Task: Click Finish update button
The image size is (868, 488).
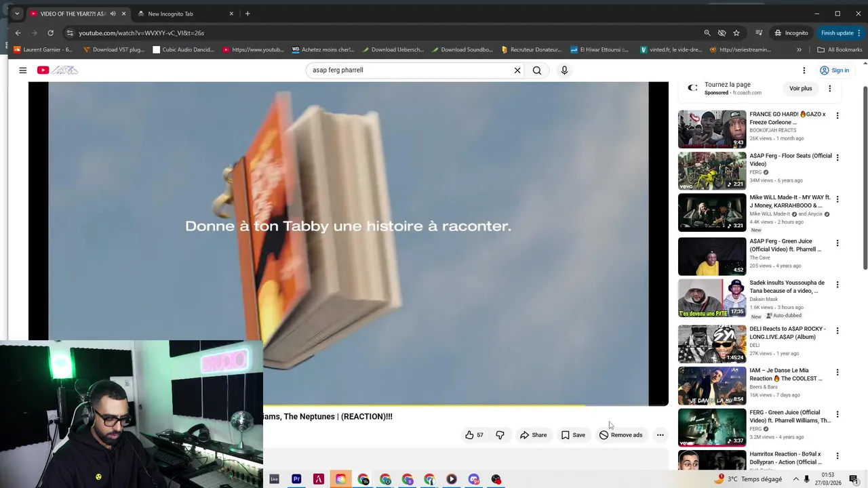Action: pos(841,33)
